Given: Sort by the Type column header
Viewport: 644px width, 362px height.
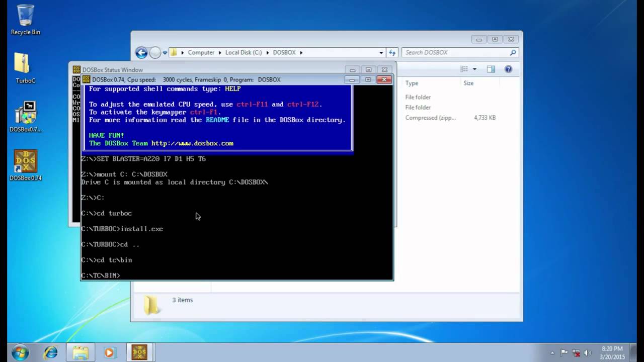Looking at the screenshot, I should pos(412,83).
